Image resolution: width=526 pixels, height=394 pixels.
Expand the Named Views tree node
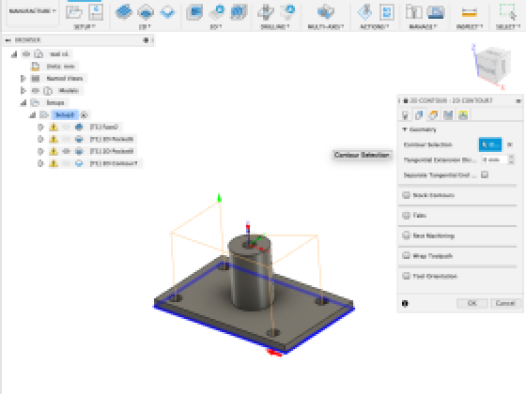pyautogui.click(x=23, y=78)
